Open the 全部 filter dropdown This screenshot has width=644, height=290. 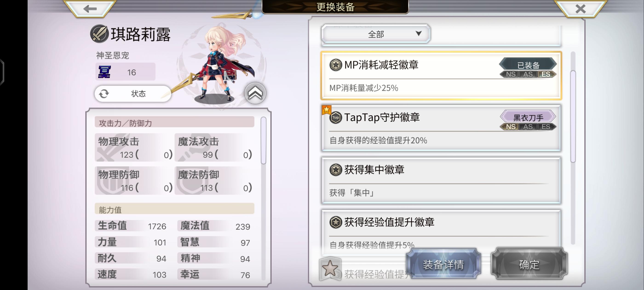click(376, 34)
